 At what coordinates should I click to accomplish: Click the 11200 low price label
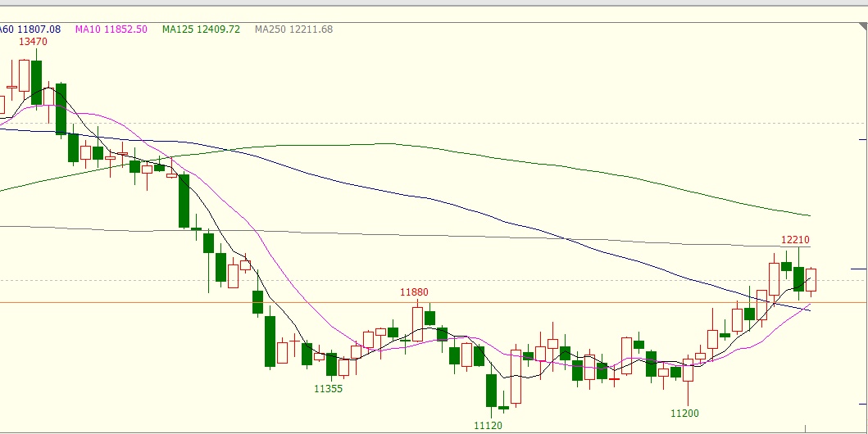[x=685, y=414]
